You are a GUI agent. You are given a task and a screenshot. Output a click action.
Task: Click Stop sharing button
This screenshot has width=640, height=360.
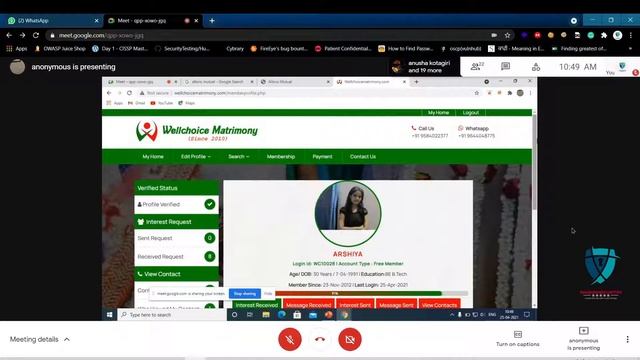pyautogui.click(x=245, y=293)
